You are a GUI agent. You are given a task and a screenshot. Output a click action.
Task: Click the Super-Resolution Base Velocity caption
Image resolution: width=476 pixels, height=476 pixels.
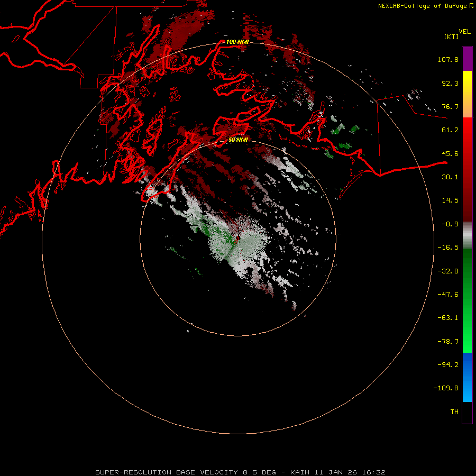click(x=241, y=472)
